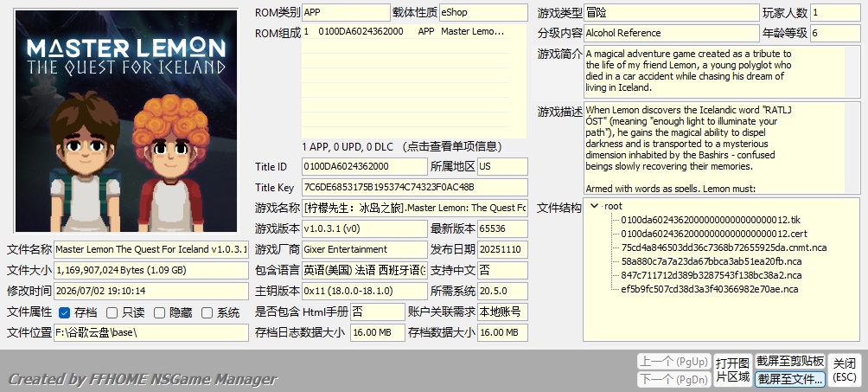
Task: Click the 游戏名称 game name field
Action: tap(415, 208)
